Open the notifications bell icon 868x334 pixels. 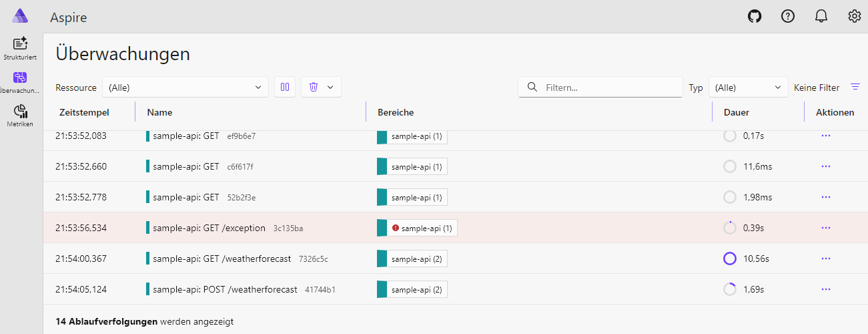(x=821, y=16)
